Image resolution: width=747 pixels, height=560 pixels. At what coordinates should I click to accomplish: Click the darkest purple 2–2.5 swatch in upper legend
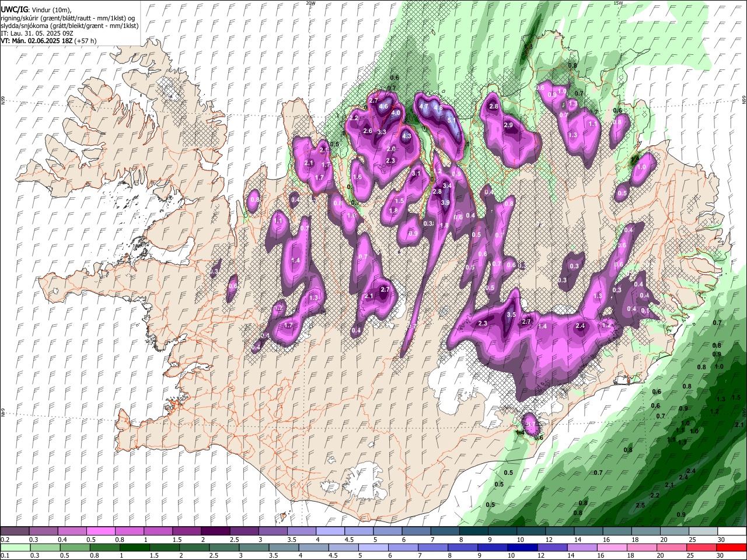point(215,531)
